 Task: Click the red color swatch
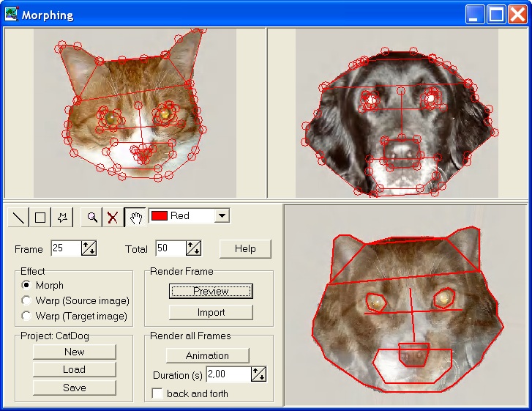click(x=159, y=215)
